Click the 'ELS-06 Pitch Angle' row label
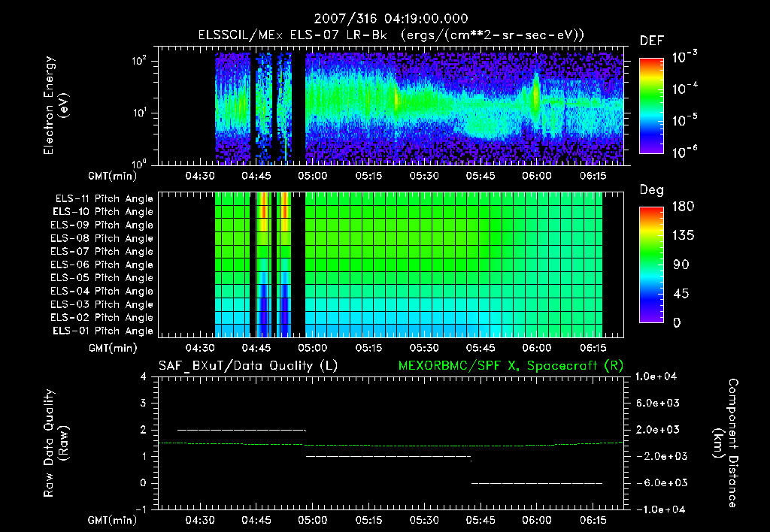 point(102,264)
